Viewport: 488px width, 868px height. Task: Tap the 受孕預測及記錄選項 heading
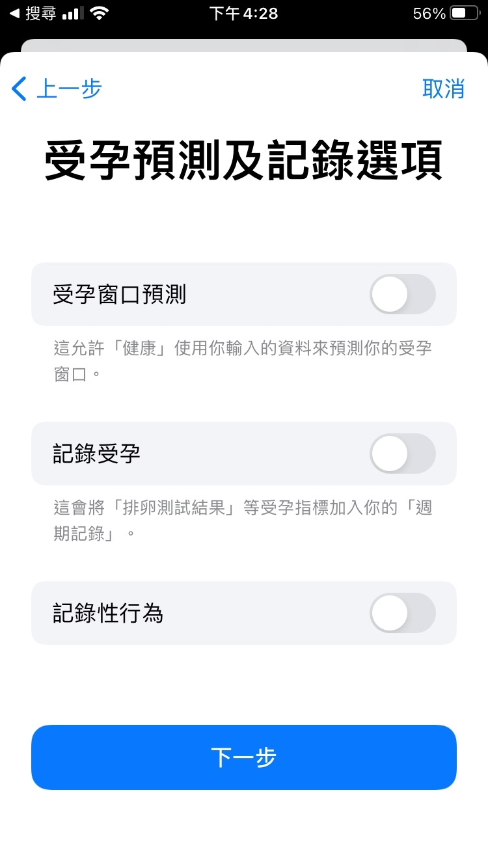(x=244, y=160)
